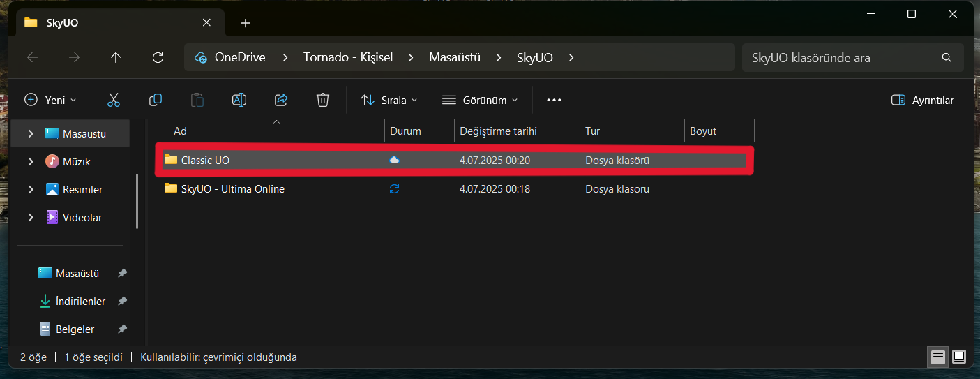Screen dimensions: 980x379
Task: Expand the Resimler tree node
Action: (x=31, y=189)
